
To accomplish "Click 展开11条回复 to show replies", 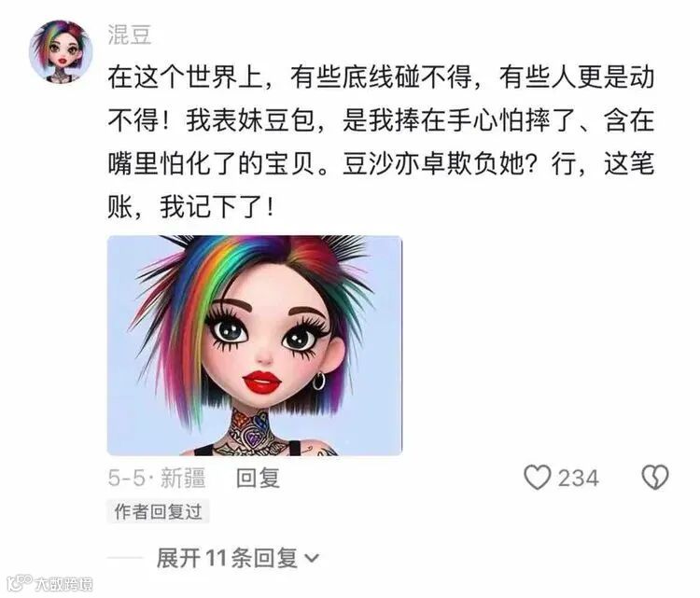I will click(x=227, y=558).
